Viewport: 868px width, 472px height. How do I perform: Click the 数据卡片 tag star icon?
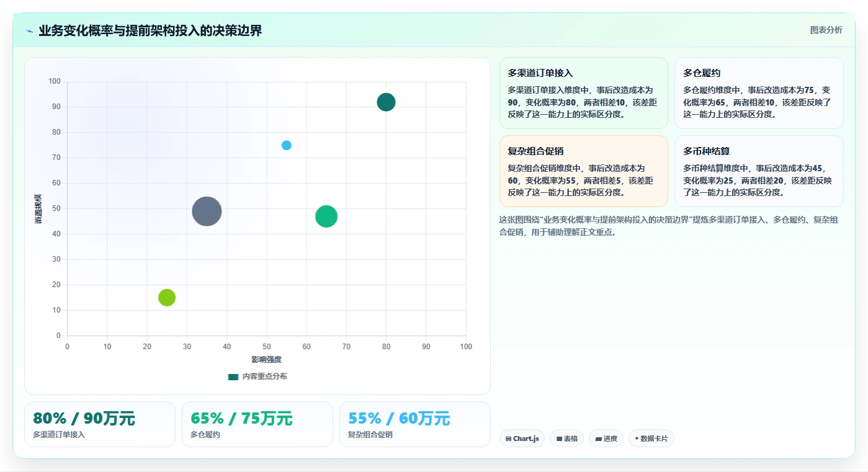click(637, 439)
